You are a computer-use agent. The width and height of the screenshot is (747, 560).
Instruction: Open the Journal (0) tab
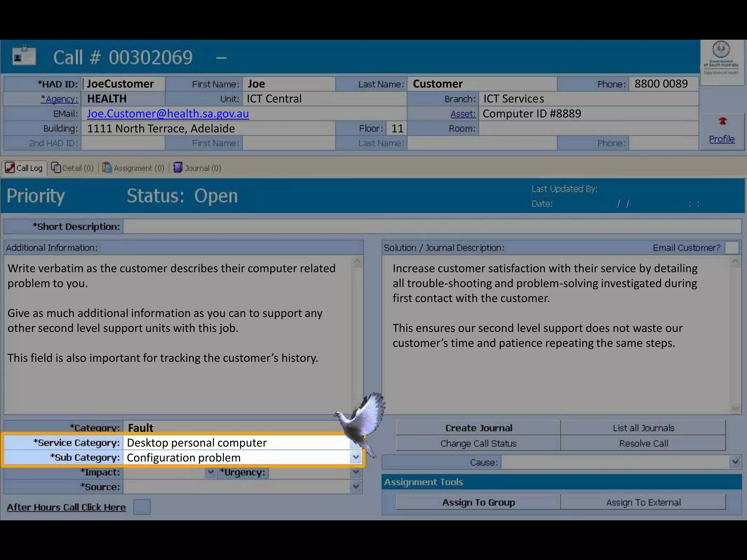point(202,168)
